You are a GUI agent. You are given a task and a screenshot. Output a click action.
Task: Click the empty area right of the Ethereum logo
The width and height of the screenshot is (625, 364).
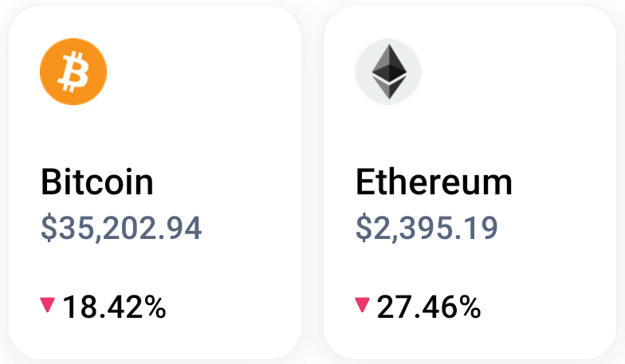point(510,72)
